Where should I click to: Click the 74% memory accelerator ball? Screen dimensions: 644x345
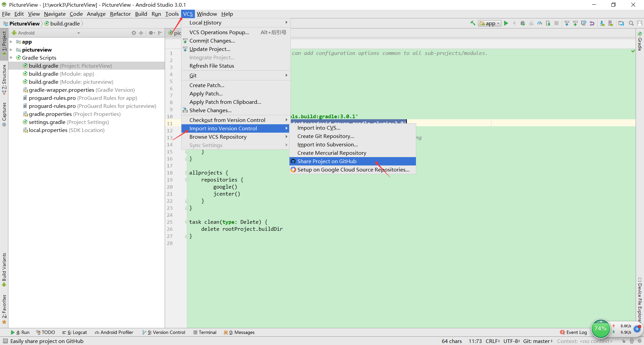pyautogui.click(x=600, y=329)
